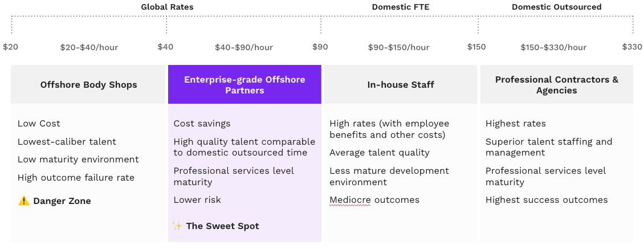This screenshot has width=644, height=249.
Task: Click the $20-$40/hour rate range label
Action: coord(89,47)
